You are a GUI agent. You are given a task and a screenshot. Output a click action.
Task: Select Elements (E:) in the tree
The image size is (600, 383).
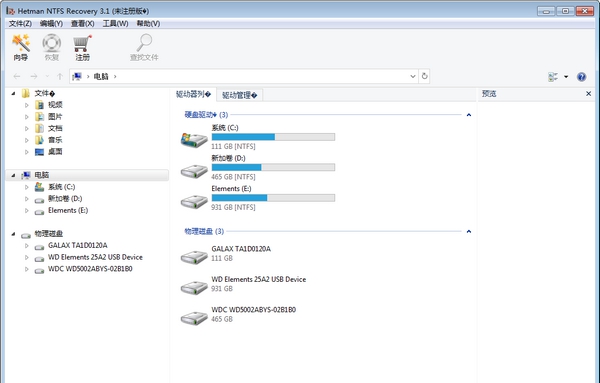tap(68, 210)
